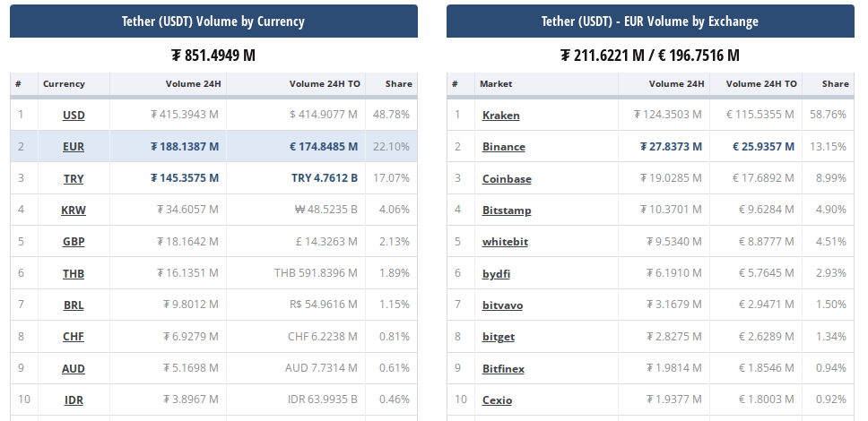Open the BRL currency link
The width and height of the screenshot is (868, 421).
click(74, 305)
